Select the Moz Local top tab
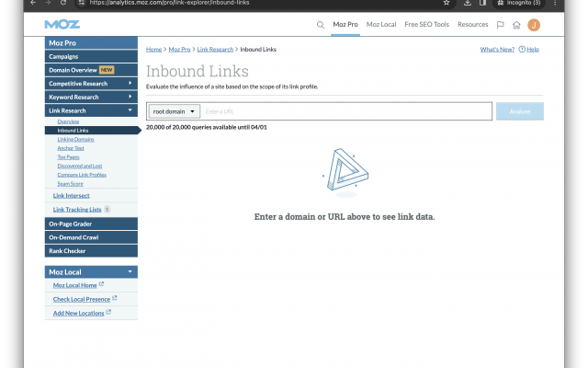 [381, 25]
